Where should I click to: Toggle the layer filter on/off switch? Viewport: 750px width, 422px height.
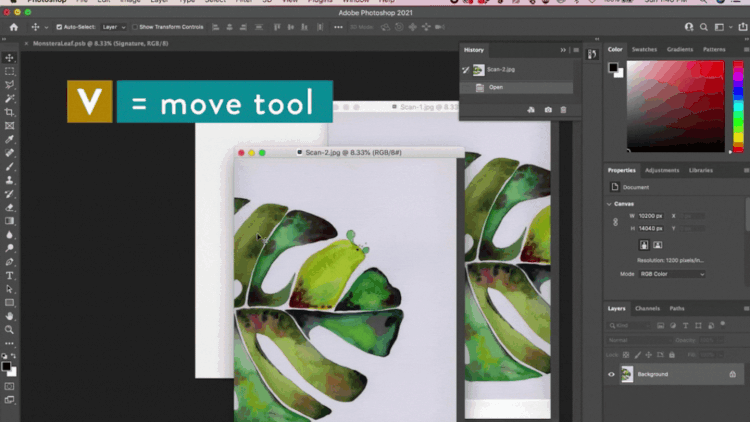click(x=723, y=324)
